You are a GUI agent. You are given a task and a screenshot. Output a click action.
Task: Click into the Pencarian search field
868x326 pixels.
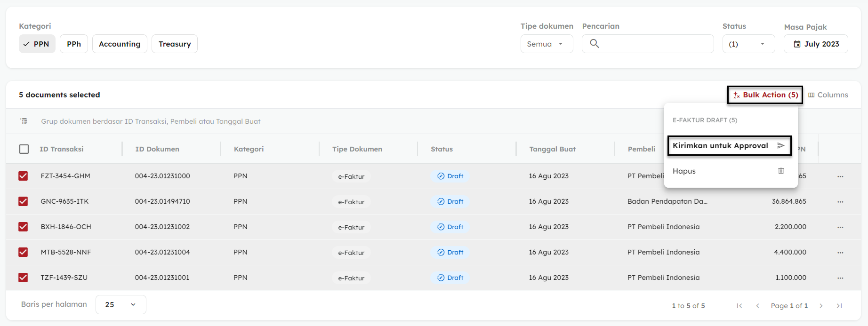(x=654, y=44)
